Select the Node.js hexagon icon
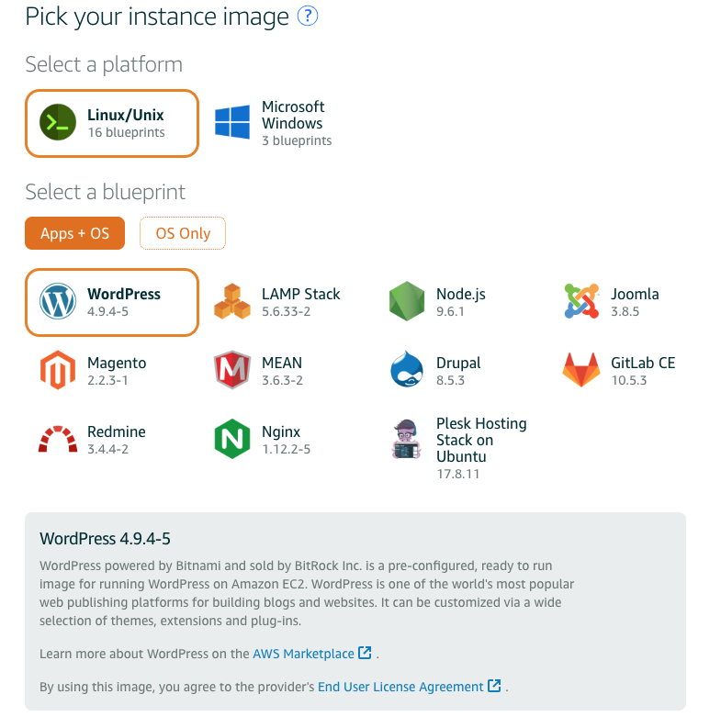 407,302
